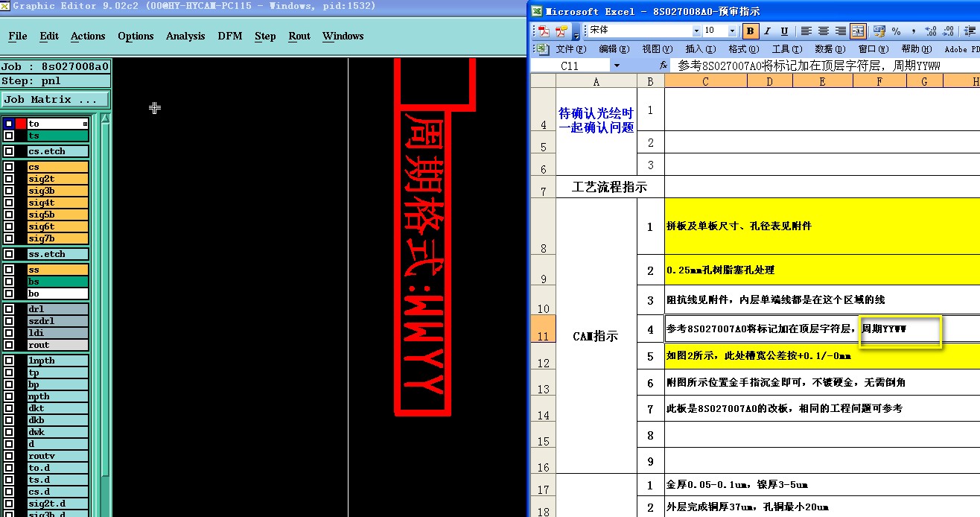Select layer npth in layer list
This screenshot has height=517, width=980.
point(58,396)
